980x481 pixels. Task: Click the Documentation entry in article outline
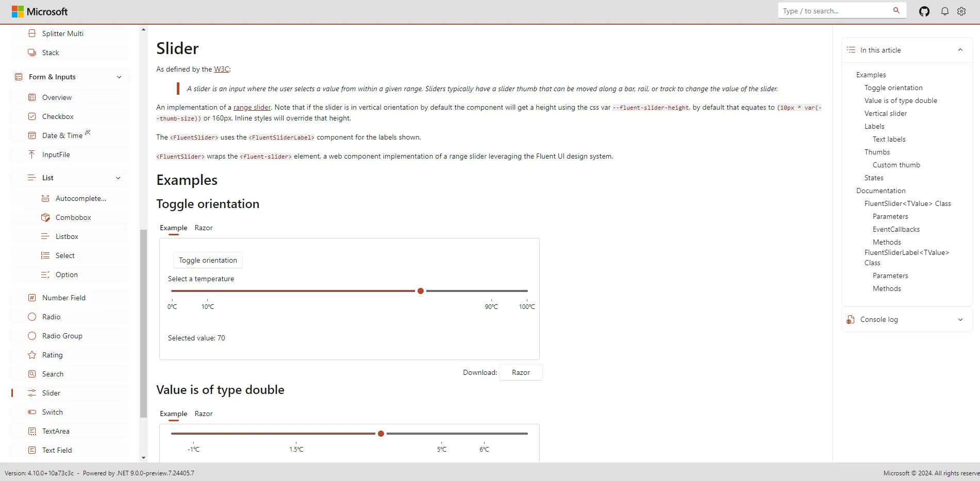coord(881,191)
